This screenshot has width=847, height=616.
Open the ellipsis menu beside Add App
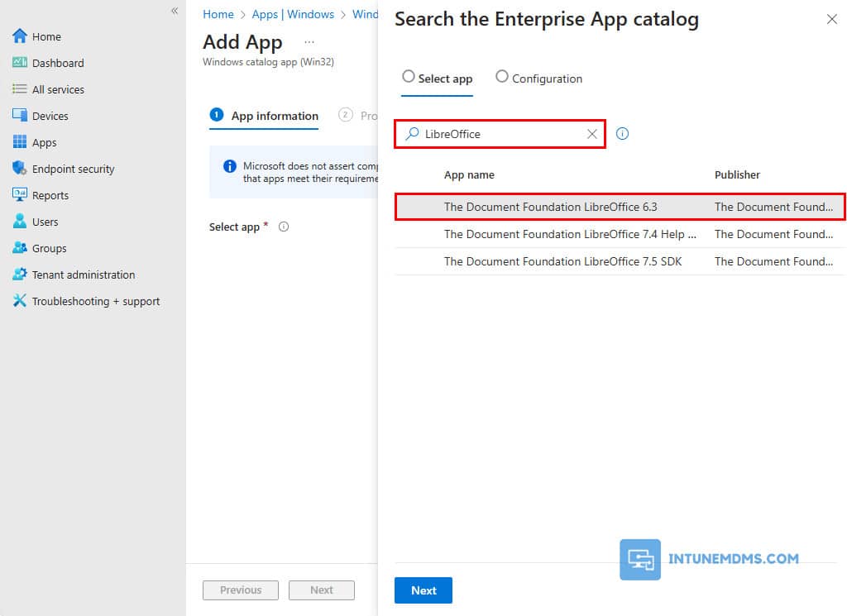click(x=309, y=42)
